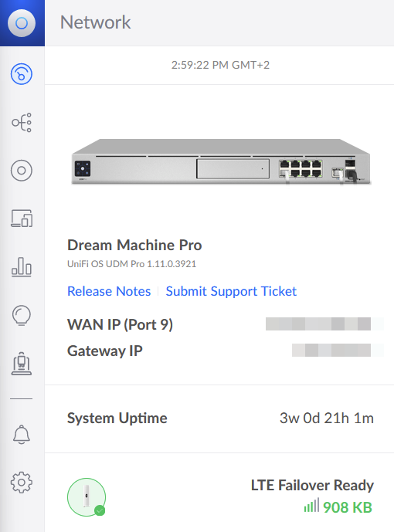Open the UniFi Devices circle icon

(x=22, y=171)
